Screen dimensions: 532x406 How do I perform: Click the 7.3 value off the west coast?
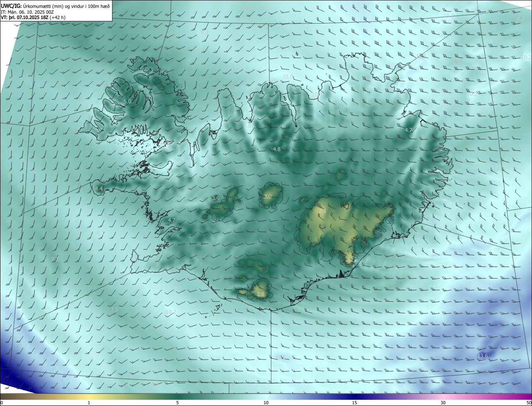tap(55, 259)
